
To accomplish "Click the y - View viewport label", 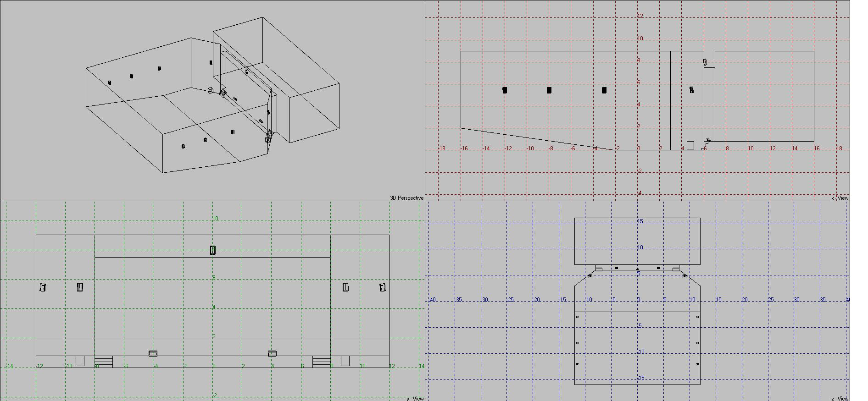I will tap(415, 398).
